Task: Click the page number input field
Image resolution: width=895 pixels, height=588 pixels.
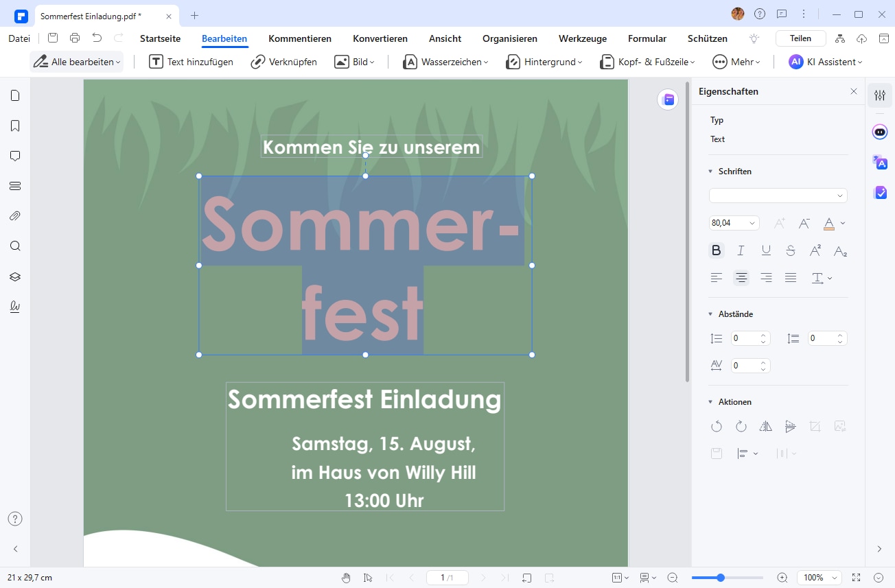Action: point(447,578)
